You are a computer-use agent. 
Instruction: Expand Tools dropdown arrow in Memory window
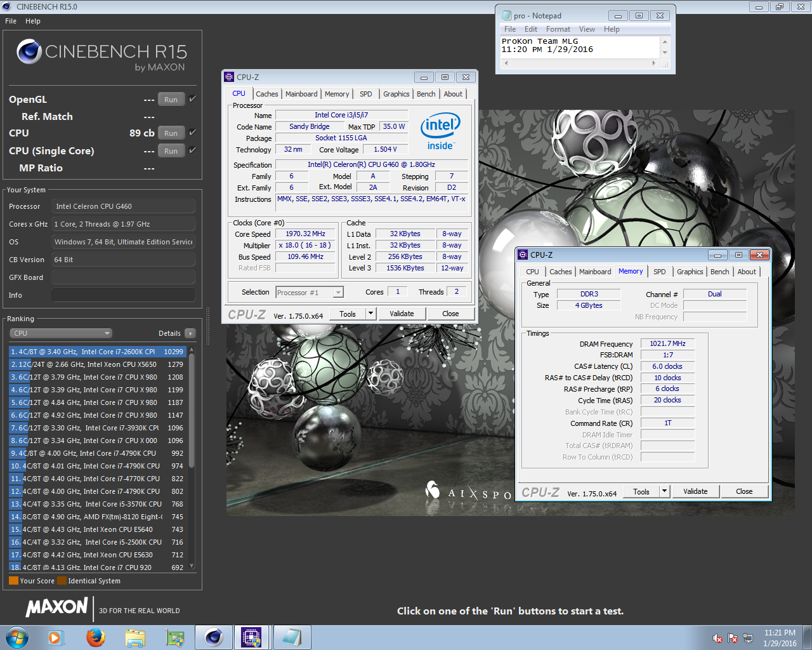coord(665,491)
